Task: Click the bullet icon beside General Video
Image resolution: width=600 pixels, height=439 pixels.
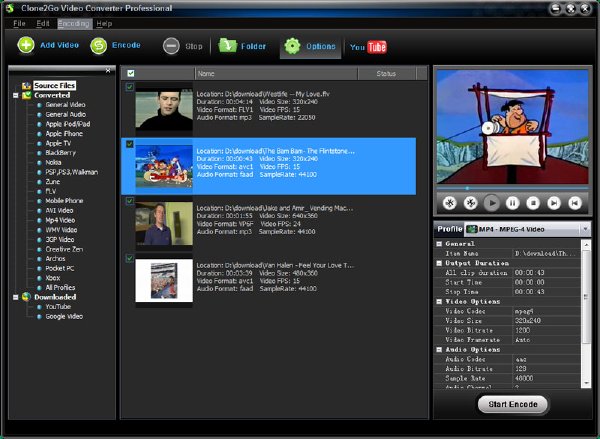Action: (x=39, y=105)
